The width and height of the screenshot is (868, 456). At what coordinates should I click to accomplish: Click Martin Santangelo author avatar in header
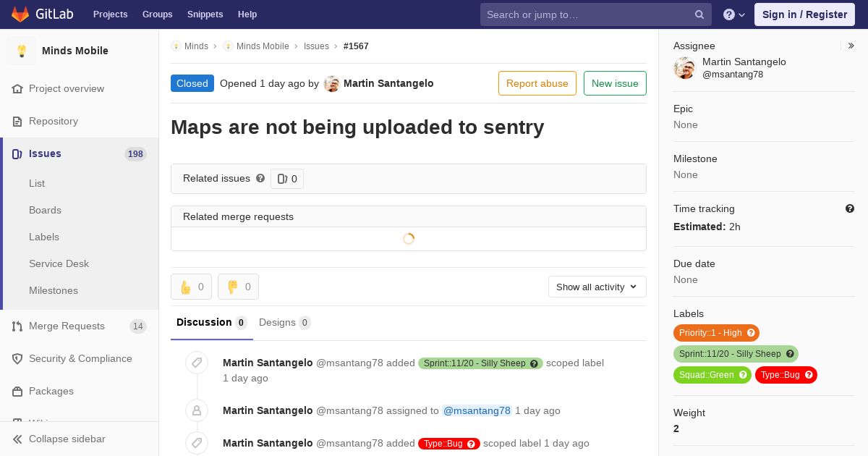pyautogui.click(x=332, y=83)
